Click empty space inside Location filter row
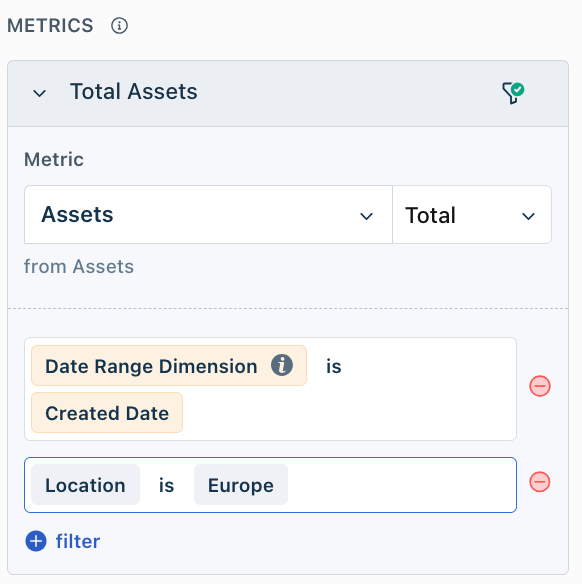The image size is (582, 584). [x=401, y=485]
